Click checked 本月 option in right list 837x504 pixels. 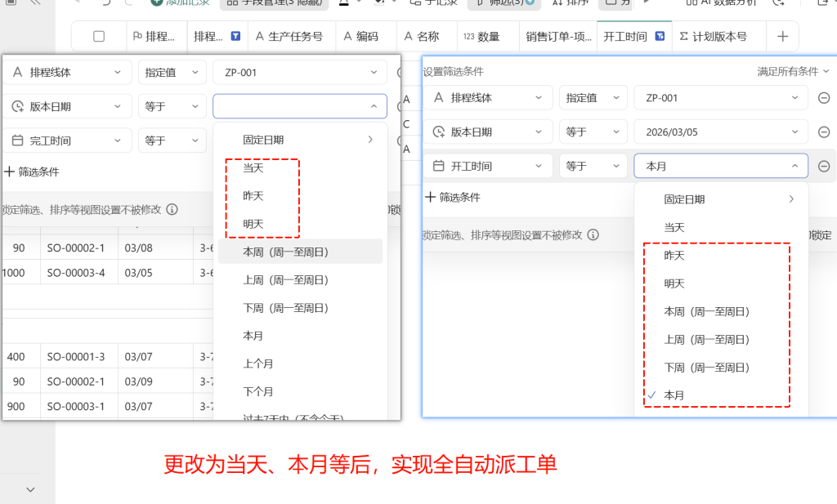click(x=722, y=395)
